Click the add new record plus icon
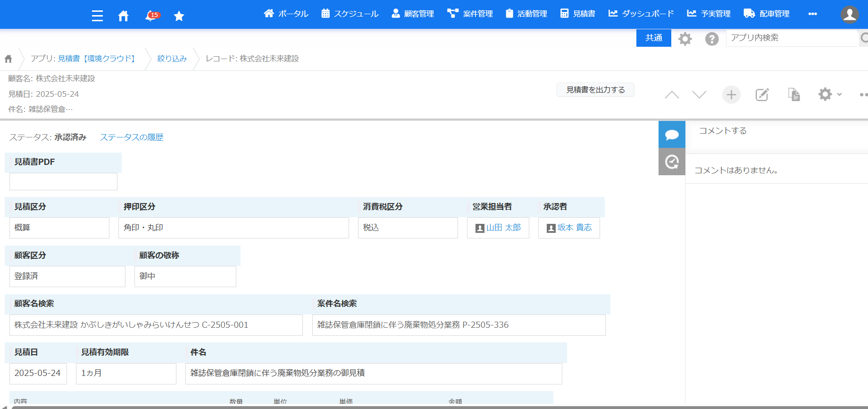The height and width of the screenshot is (409, 868). [x=731, y=95]
